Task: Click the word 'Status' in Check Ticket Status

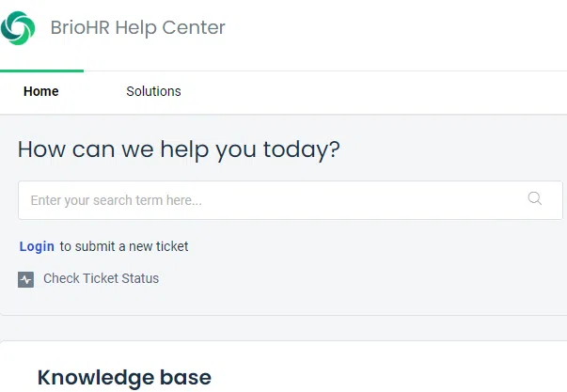Action: coord(140,278)
